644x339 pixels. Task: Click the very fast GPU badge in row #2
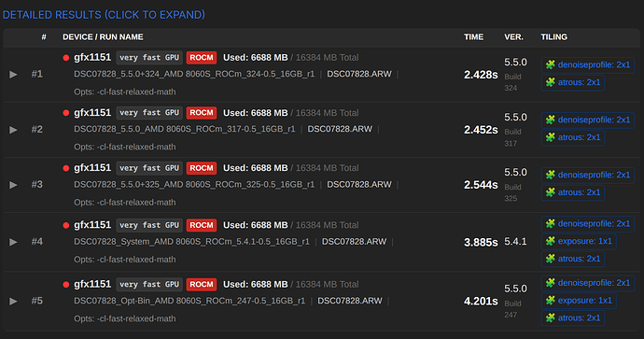[149, 113]
